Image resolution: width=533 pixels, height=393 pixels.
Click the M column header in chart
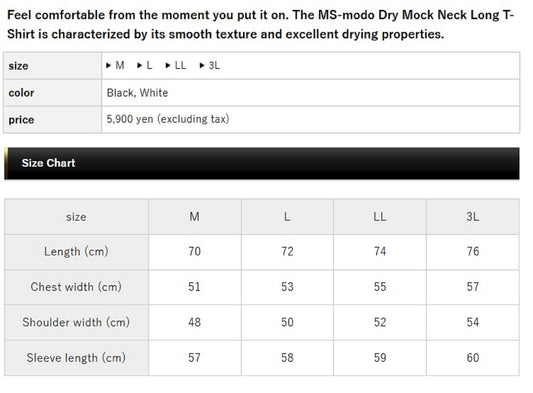coord(194,217)
